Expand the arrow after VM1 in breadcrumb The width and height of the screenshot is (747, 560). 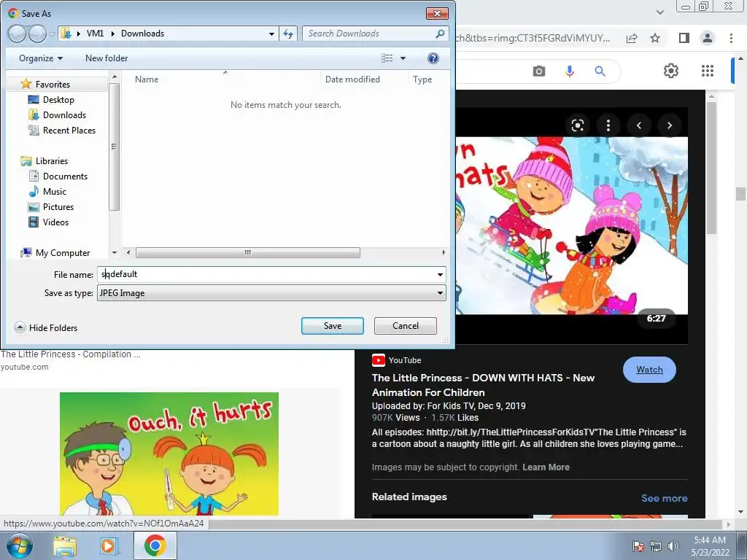112,34
